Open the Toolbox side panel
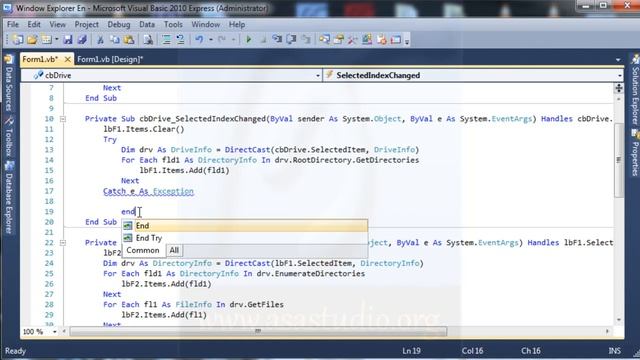This screenshot has width=640, height=360. click(9, 137)
